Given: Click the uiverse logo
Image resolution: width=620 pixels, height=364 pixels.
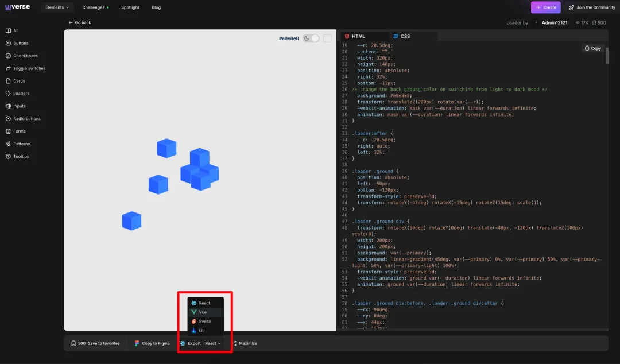Looking at the screenshot, I should pyautogui.click(x=18, y=7).
